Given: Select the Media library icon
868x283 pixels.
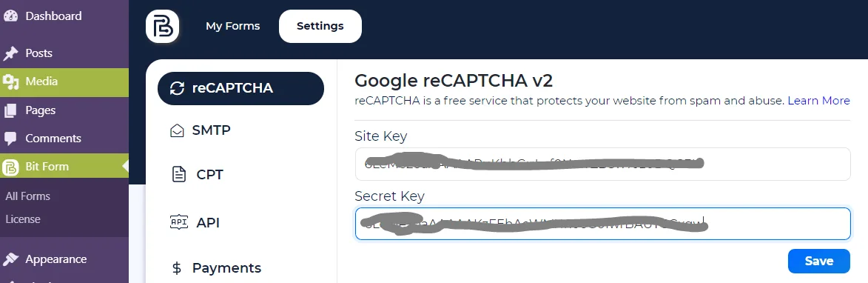Looking at the screenshot, I should coord(10,81).
